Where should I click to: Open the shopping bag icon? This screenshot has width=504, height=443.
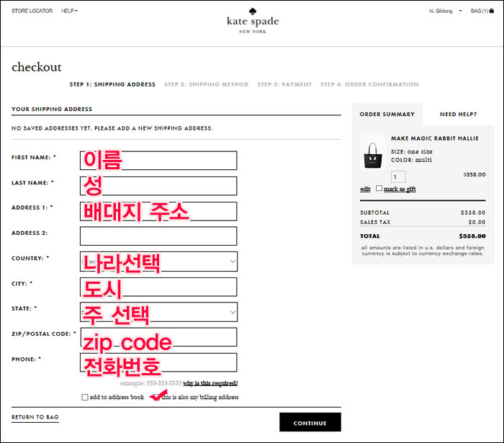[492, 11]
